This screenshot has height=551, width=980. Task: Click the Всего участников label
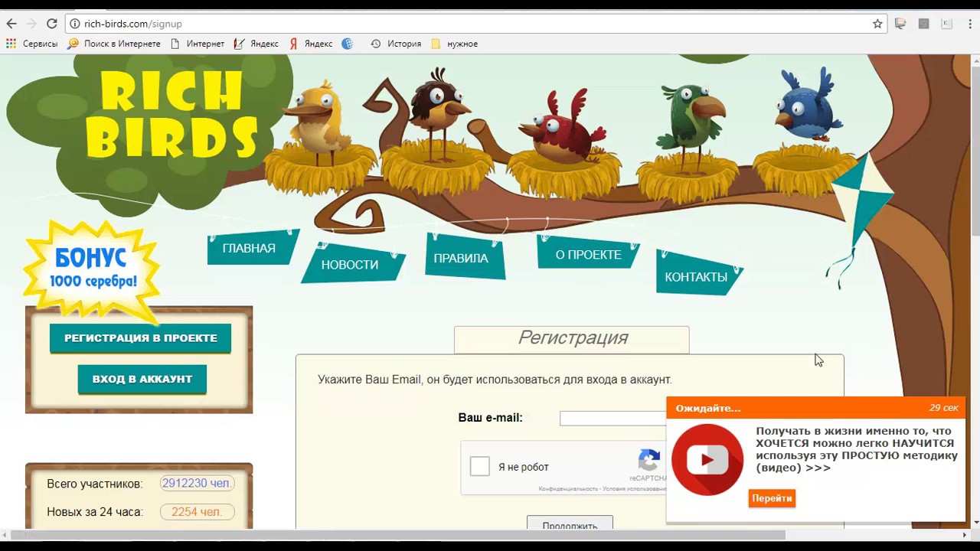[x=94, y=484]
